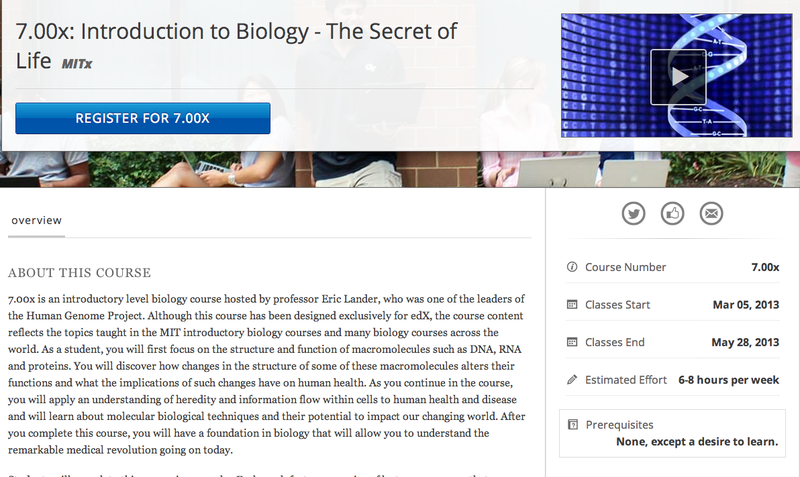Share the course on Twitter
The width and height of the screenshot is (800, 477).
pos(633,213)
